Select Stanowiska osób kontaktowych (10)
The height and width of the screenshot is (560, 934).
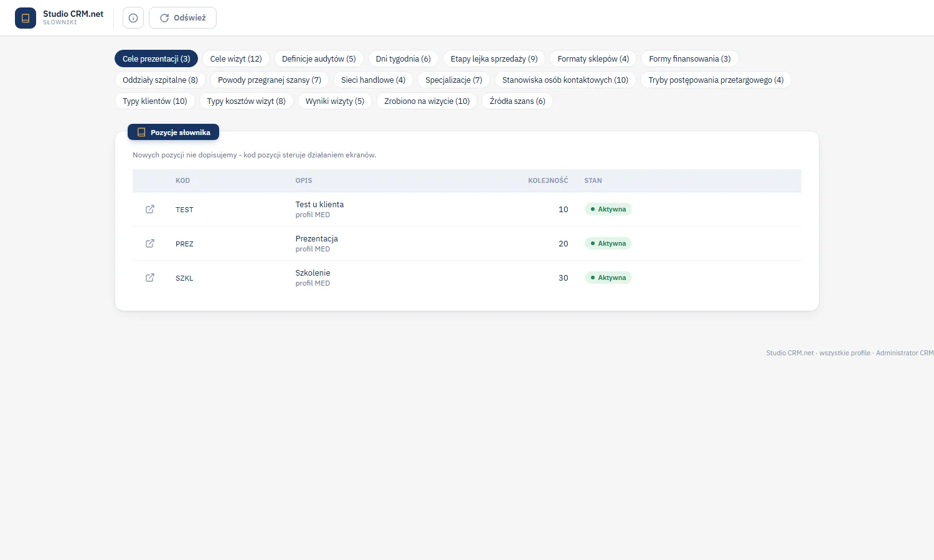click(x=565, y=80)
